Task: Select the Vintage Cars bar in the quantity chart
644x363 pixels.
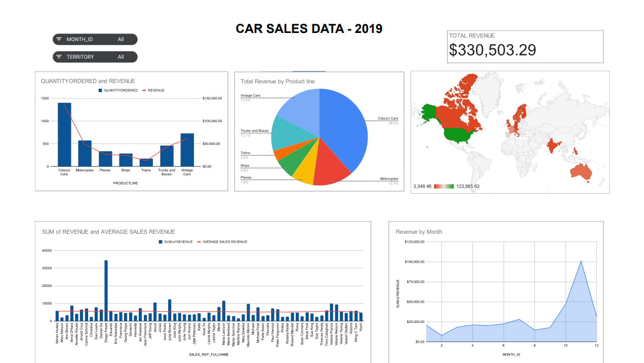Action: (x=187, y=150)
